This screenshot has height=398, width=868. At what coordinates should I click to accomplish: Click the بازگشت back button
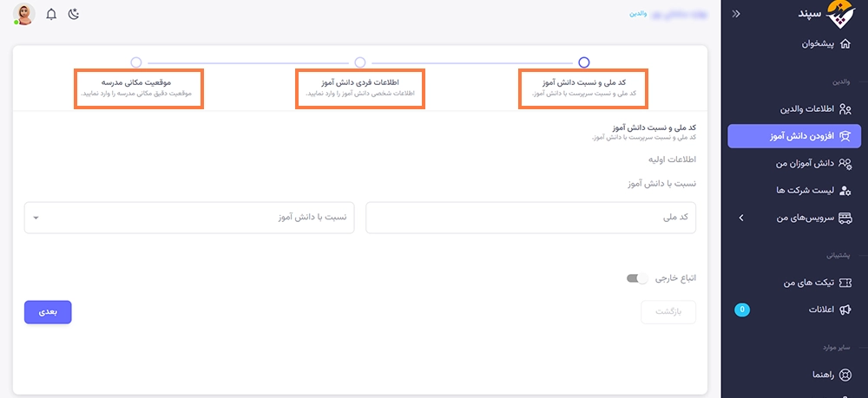point(668,312)
